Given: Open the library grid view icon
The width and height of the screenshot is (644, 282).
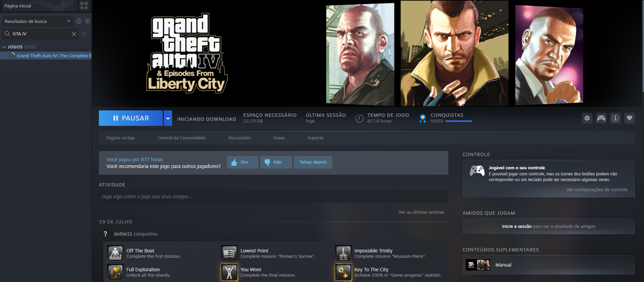Looking at the screenshot, I should (84, 6).
